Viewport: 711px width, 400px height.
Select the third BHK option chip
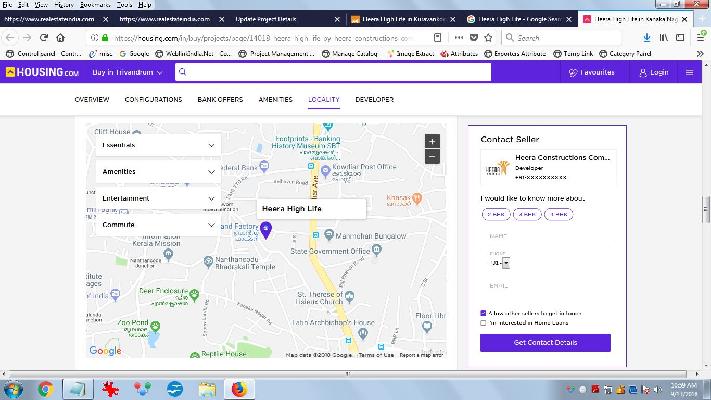[559, 214]
